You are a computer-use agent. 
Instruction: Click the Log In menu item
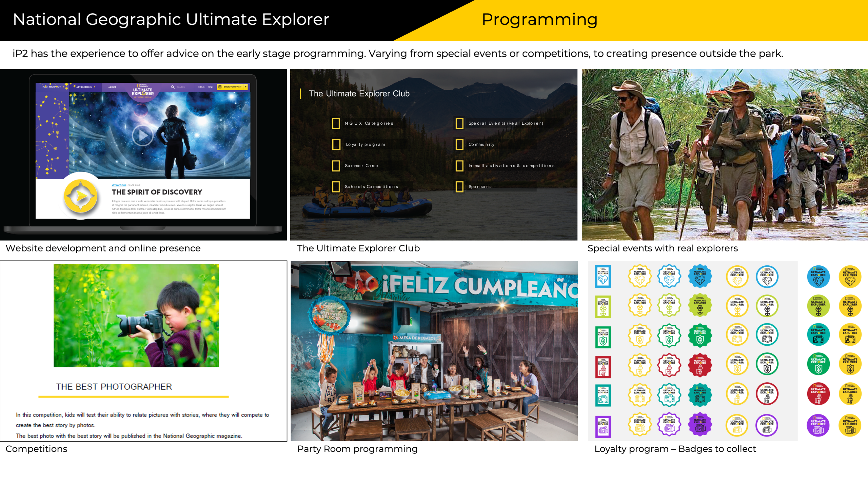pyautogui.click(x=202, y=87)
